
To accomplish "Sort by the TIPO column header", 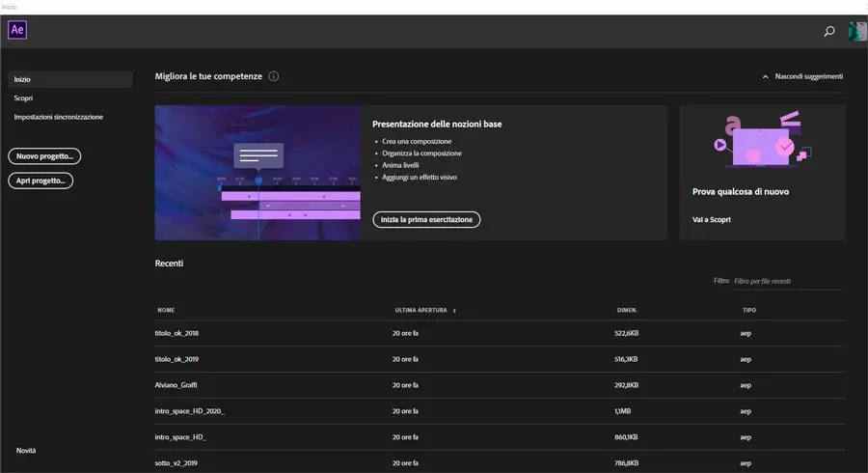I will point(749,310).
